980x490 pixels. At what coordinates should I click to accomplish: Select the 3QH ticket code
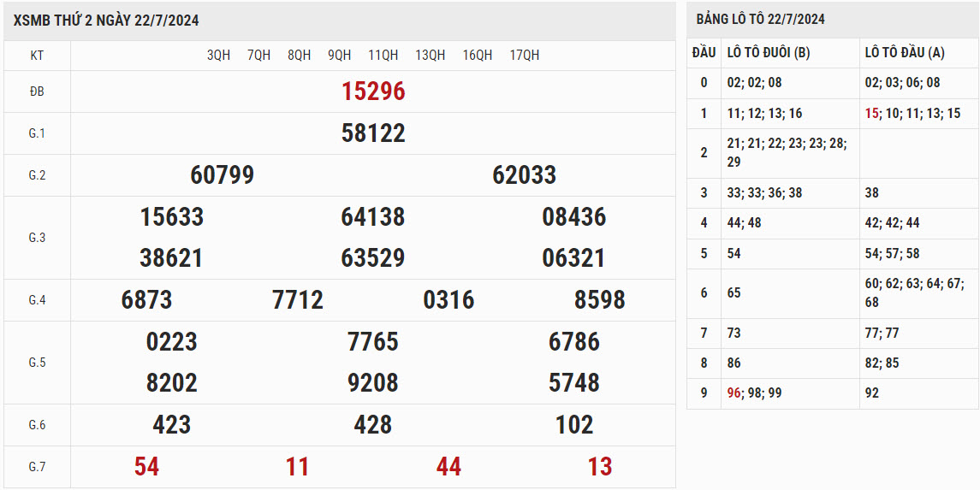[218, 55]
